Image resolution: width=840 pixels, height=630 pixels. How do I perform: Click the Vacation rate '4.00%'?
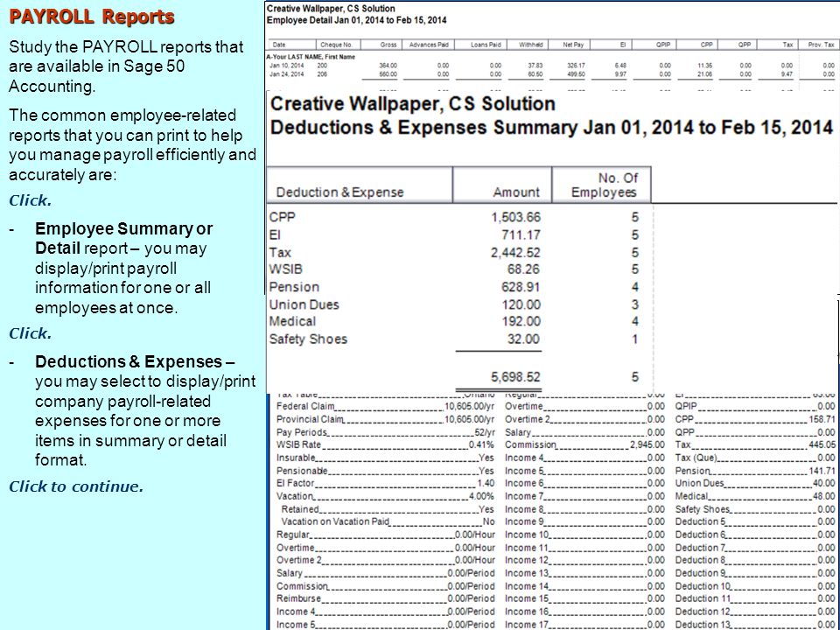pyautogui.click(x=481, y=497)
